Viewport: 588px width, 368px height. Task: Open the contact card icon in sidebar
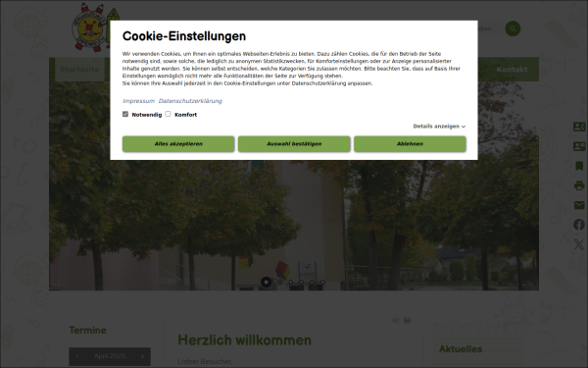579,146
